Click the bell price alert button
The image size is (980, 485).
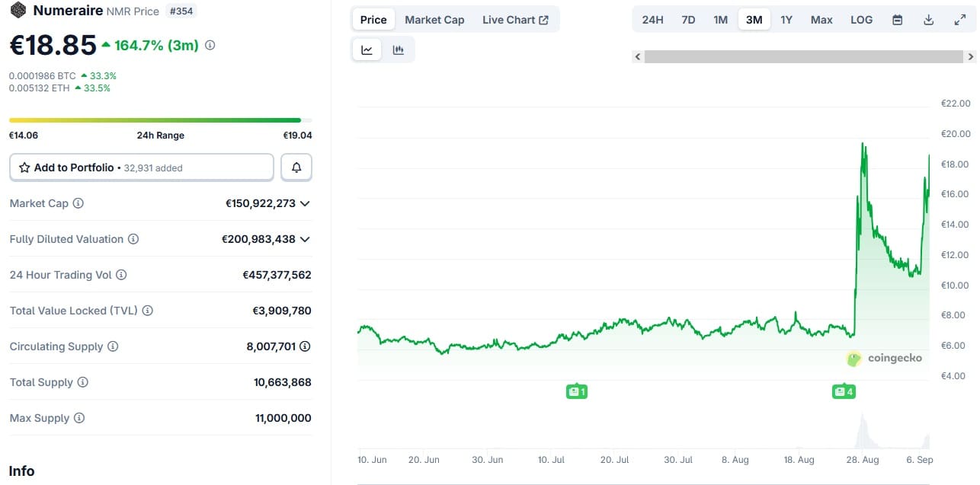(x=296, y=168)
